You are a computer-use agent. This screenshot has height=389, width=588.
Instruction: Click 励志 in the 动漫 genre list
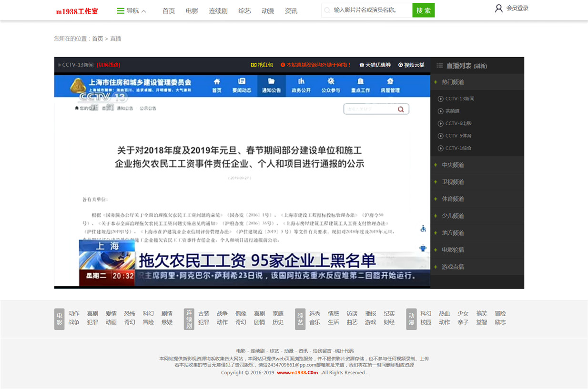[x=500, y=322]
